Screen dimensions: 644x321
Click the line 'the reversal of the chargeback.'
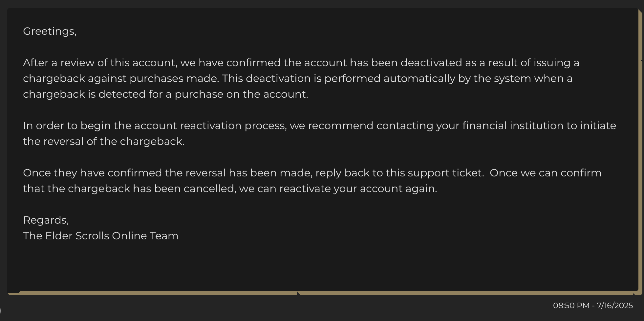coord(104,141)
